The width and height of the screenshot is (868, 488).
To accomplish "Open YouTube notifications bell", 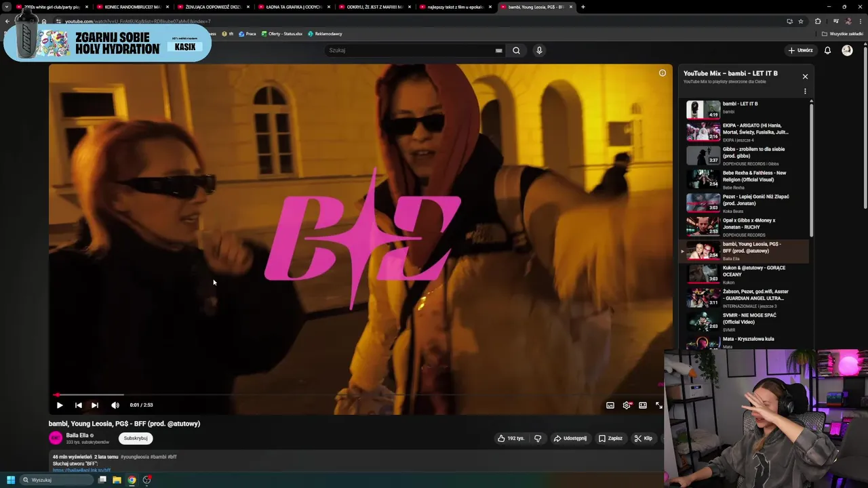I will pos(827,50).
